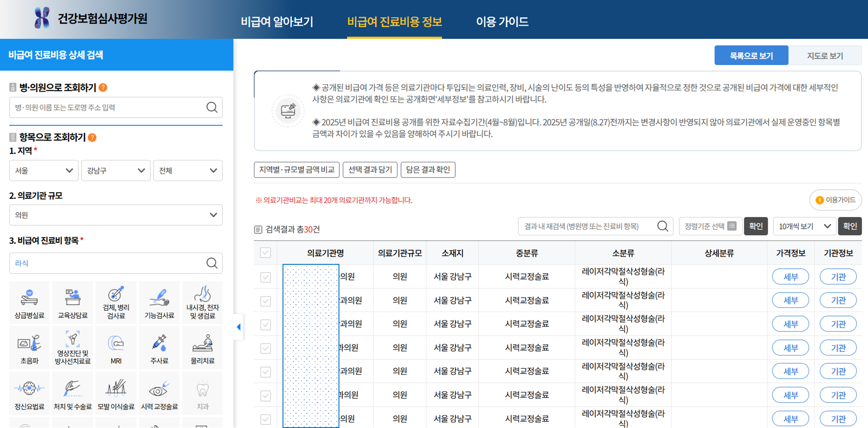Select the 치과 (dental) category icon

(202, 393)
